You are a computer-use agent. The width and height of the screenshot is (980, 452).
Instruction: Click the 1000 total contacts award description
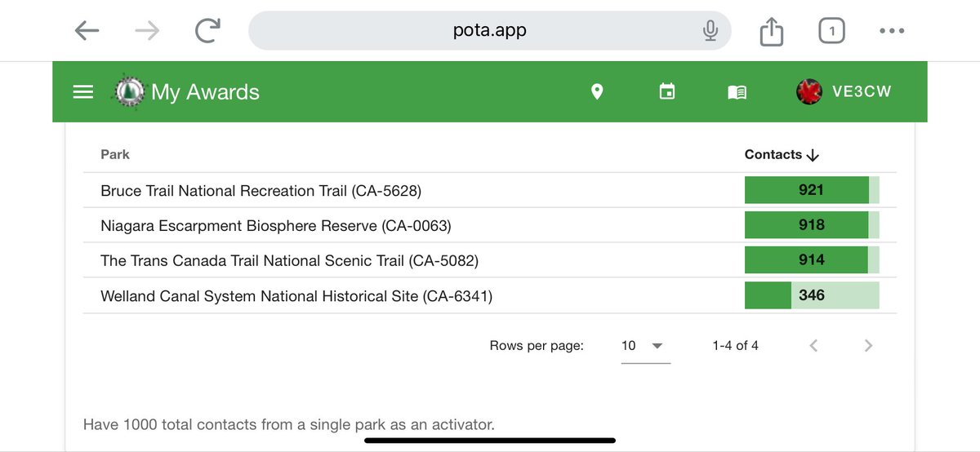[x=289, y=424]
